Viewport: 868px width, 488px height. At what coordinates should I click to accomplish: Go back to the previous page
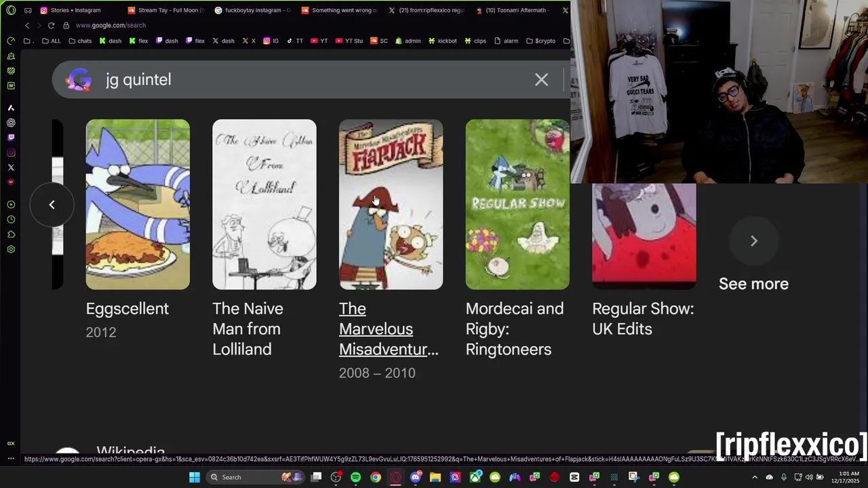click(27, 25)
